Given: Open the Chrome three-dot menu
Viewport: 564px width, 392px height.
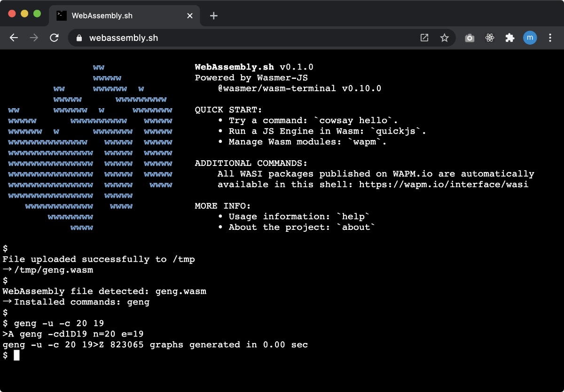Looking at the screenshot, I should (x=550, y=38).
